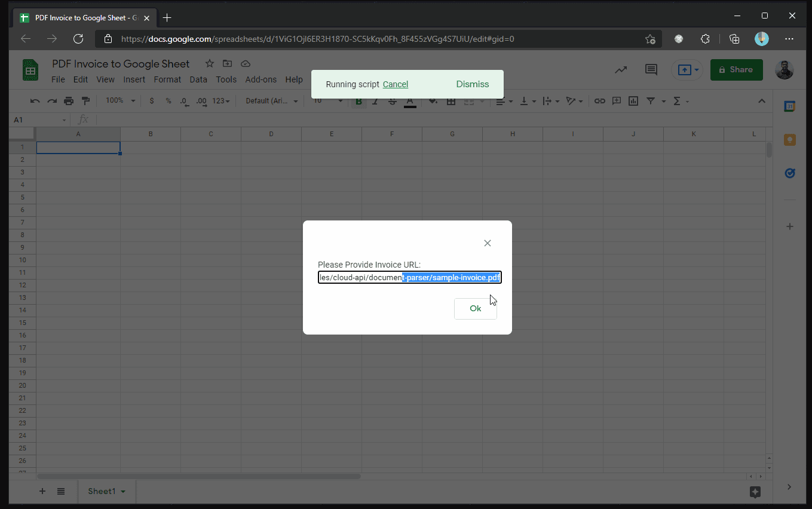Open the Add-ons menu
The image size is (812, 509).
coord(261,79)
